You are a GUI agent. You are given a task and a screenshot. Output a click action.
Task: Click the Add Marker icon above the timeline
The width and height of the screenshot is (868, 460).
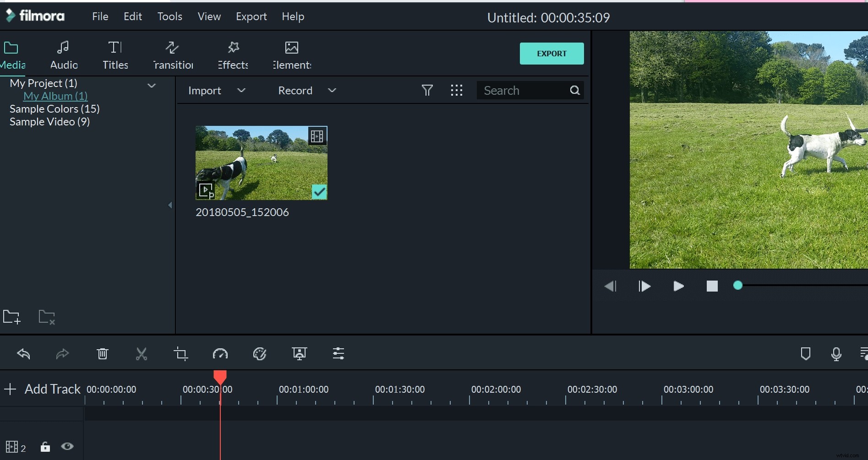coord(806,353)
